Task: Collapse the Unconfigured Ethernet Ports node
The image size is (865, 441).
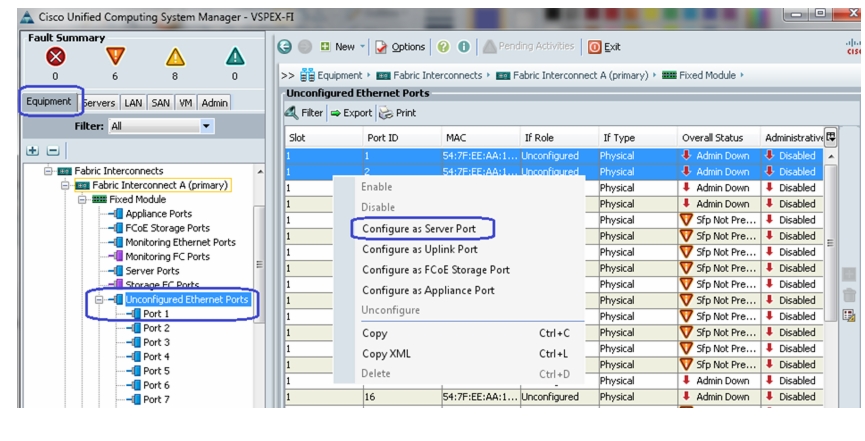Action: click(x=99, y=300)
